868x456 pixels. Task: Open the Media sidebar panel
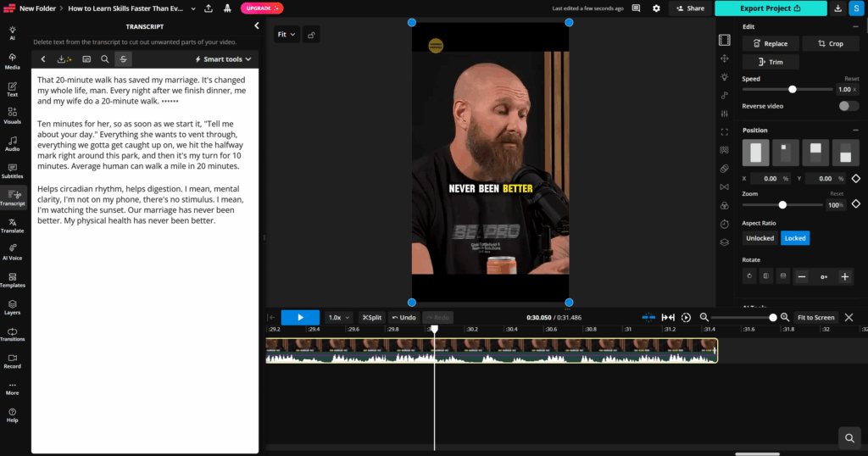12,61
